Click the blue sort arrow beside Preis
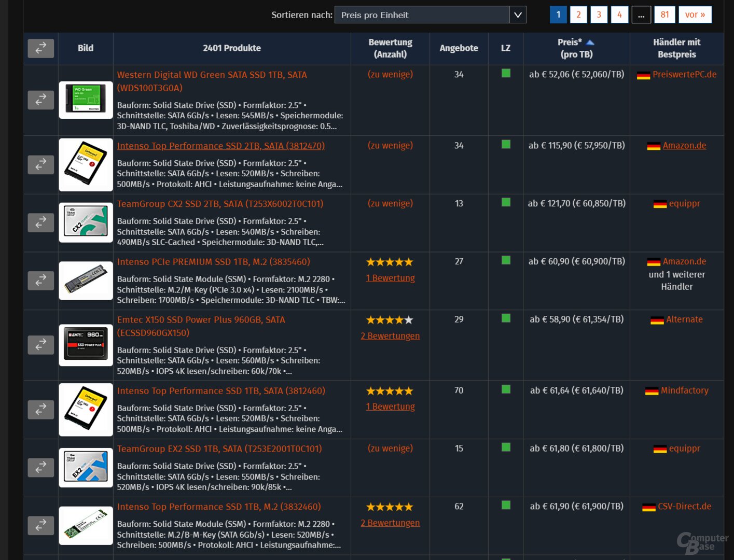 pos(590,43)
